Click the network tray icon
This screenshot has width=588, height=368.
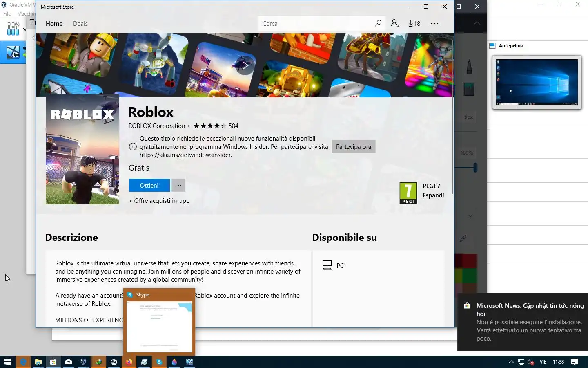click(521, 362)
